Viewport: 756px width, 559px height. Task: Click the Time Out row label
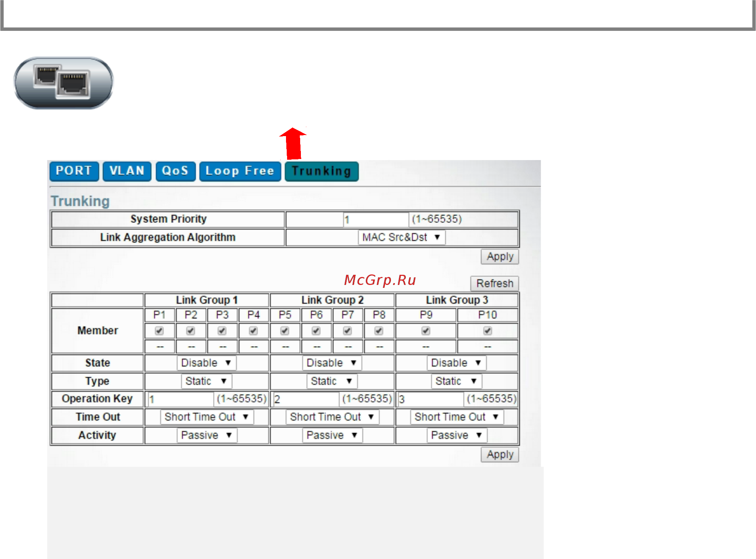point(98,417)
